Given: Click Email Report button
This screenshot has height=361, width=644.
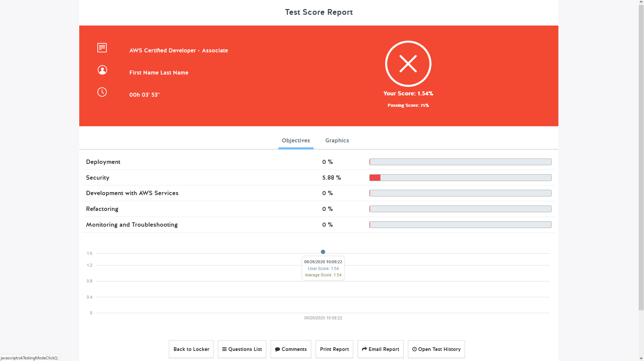Looking at the screenshot, I should pyautogui.click(x=380, y=349).
